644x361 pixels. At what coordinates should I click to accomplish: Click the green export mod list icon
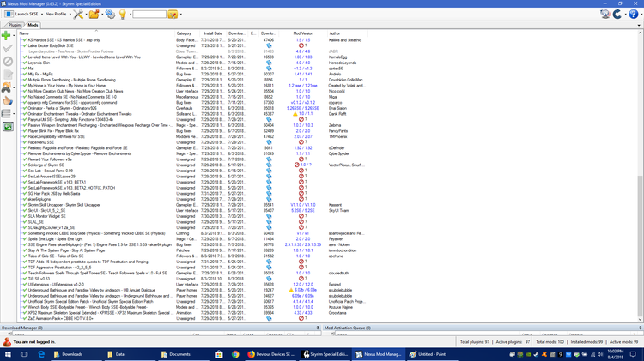click(8, 127)
